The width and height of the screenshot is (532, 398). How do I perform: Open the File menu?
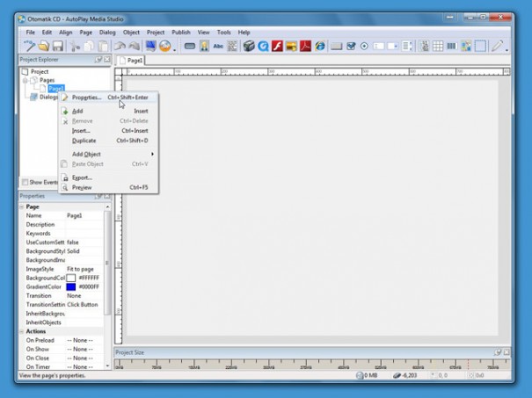(30, 33)
